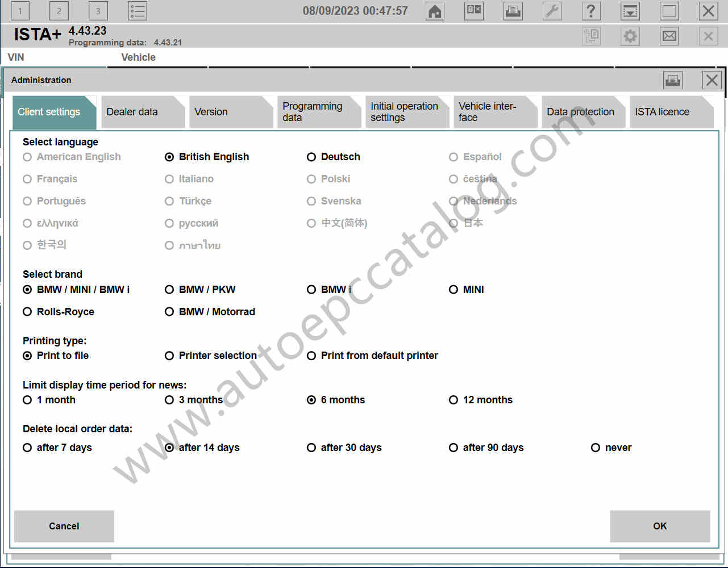This screenshot has height=568, width=728.
Task: Select Português language option
Action: point(55,201)
